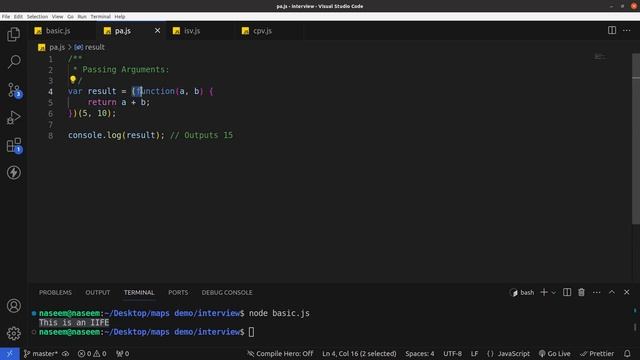Open editor More Actions ellipsis
The height and width of the screenshot is (360, 640).
click(627, 31)
